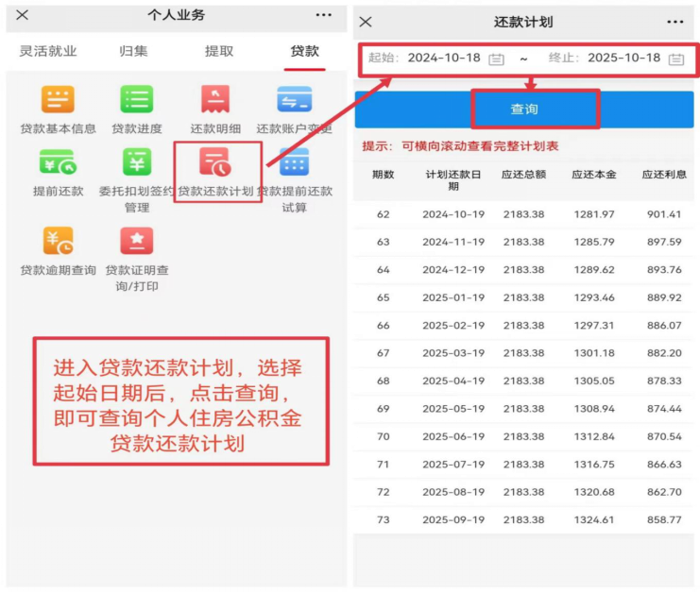Open 贷款提前还款试算 calculator icon

point(294,162)
